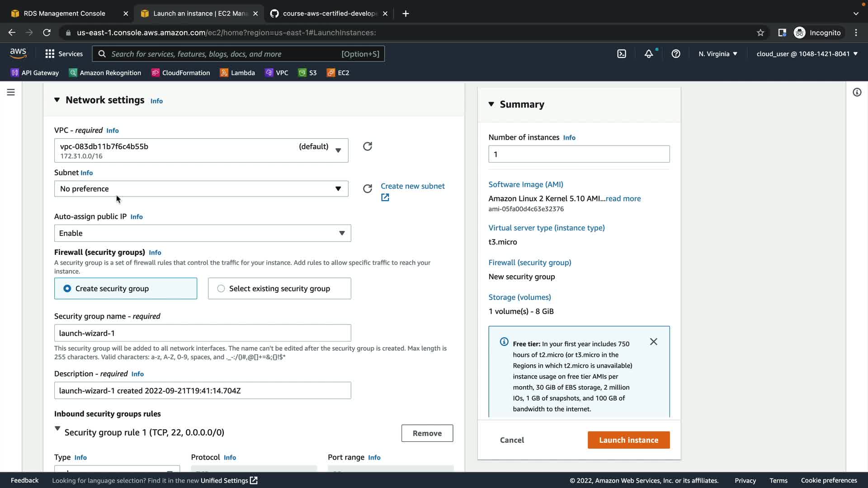868x488 pixels.
Task: Open the Subnet No preference dropdown
Action: pyautogui.click(x=201, y=188)
